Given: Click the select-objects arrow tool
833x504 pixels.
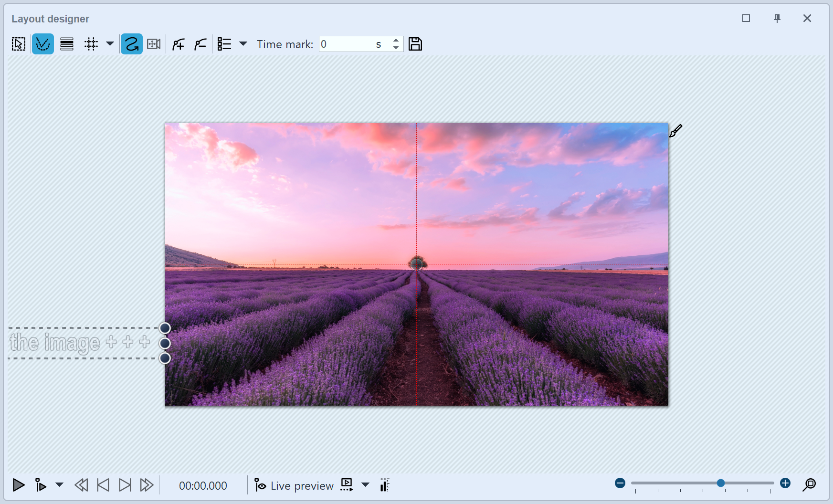Looking at the screenshot, I should pyautogui.click(x=19, y=44).
